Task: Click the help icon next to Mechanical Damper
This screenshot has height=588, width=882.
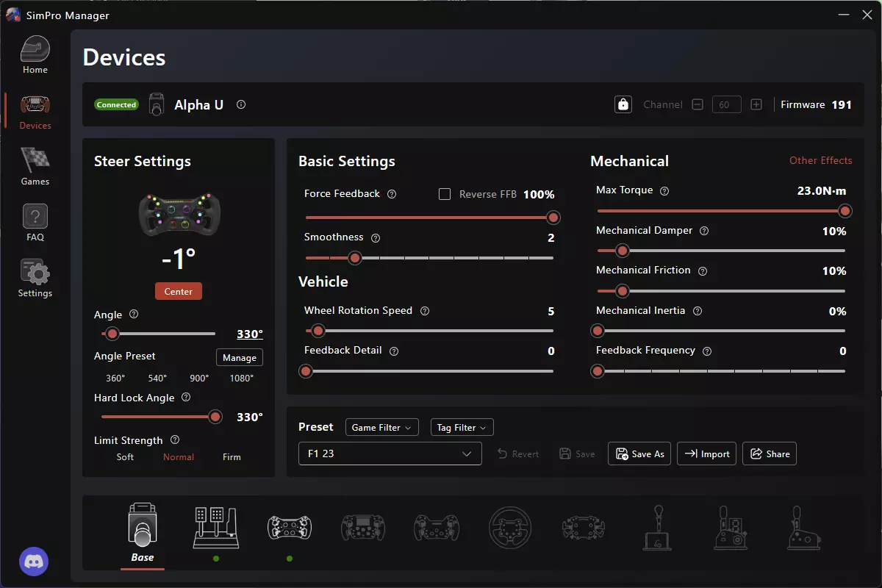Action: [704, 231]
